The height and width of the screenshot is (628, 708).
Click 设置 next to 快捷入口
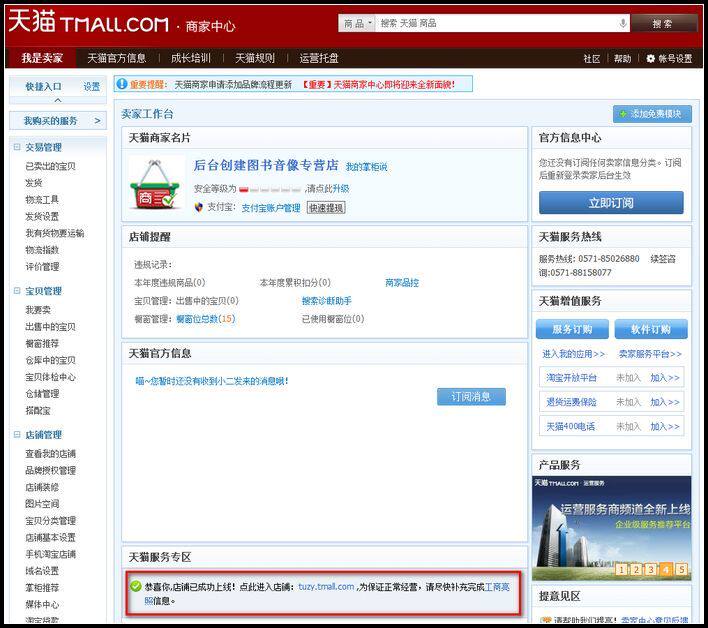coord(92,86)
